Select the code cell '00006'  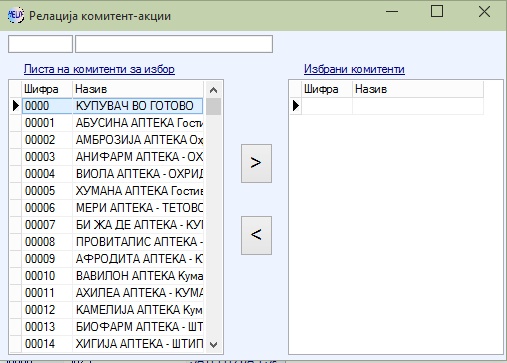pos(47,208)
